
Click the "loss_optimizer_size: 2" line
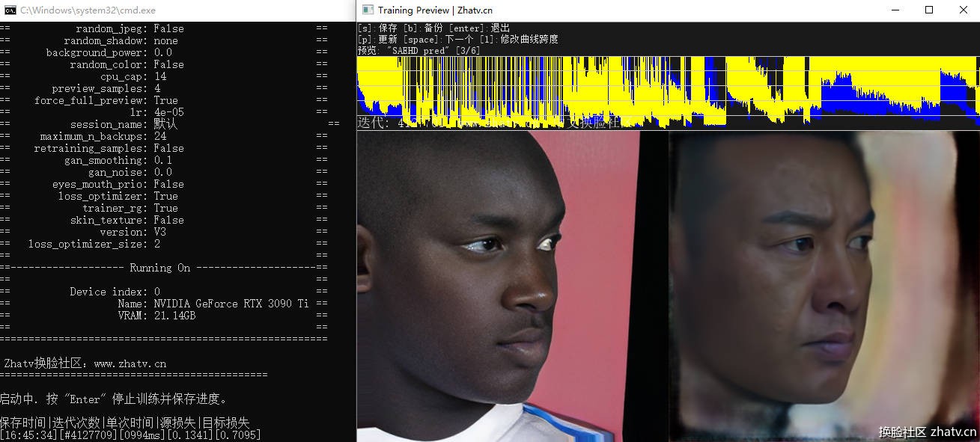click(94, 244)
